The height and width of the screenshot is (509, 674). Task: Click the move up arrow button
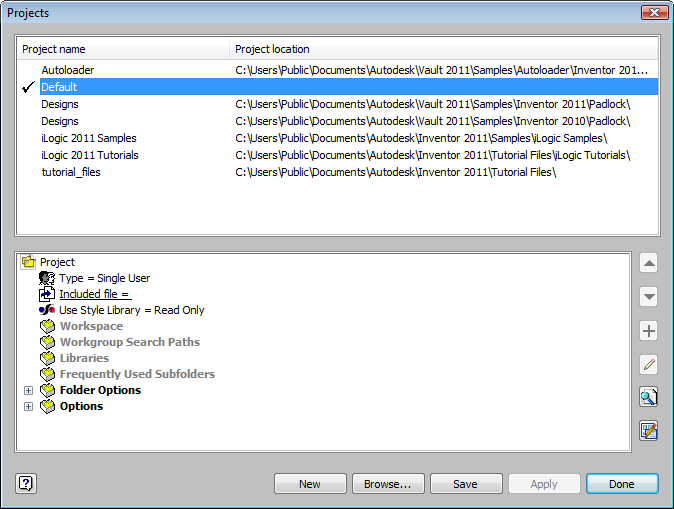click(649, 263)
